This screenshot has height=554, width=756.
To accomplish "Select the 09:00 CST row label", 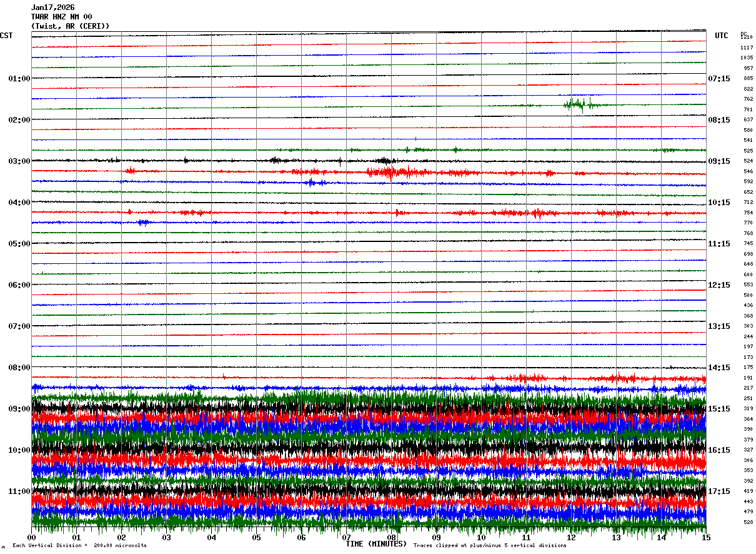I will [19, 409].
